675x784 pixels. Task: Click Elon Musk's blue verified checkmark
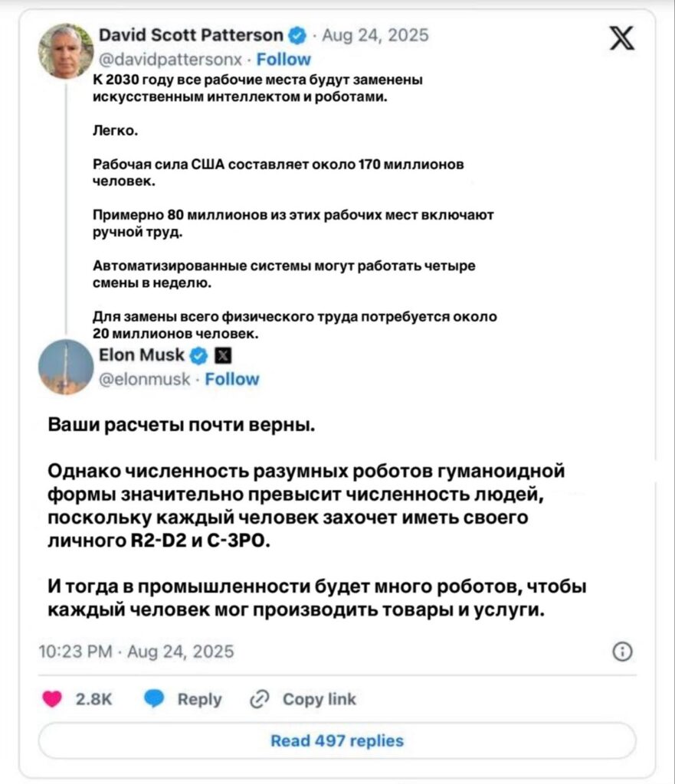pyautogui.click(x=198, y=355)
